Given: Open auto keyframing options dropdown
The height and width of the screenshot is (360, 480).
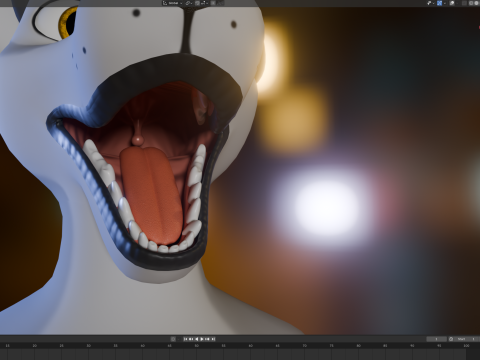Looking at the screenshot, I should coord(178,339).
